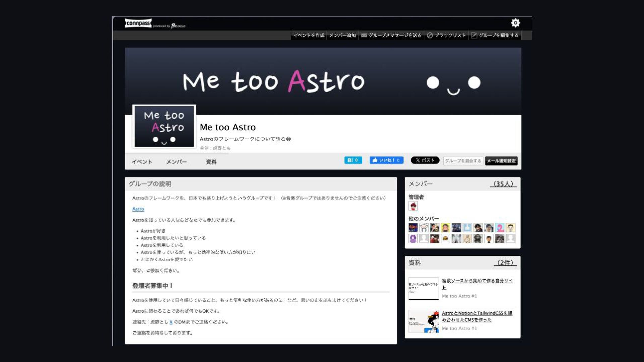Click グループメッセージを送る with envelope icon
Image resolution: width=644 pixels, height=362 pixels.
[391, 35]
